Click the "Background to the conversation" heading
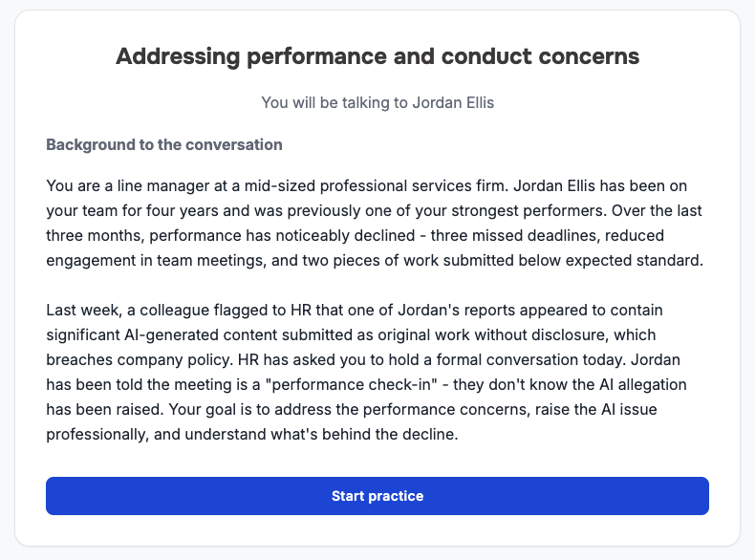Screen dimensions: 755x560 pos(163,145)
